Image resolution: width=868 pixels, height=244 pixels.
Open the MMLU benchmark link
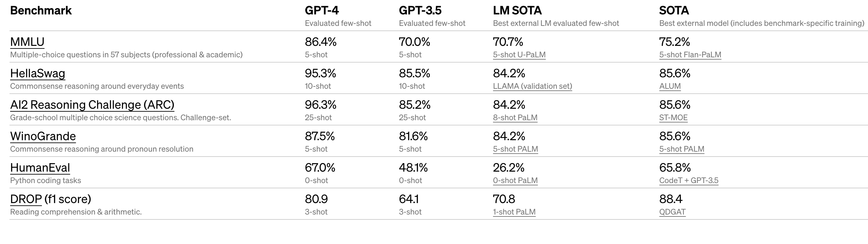pos(27,42)
